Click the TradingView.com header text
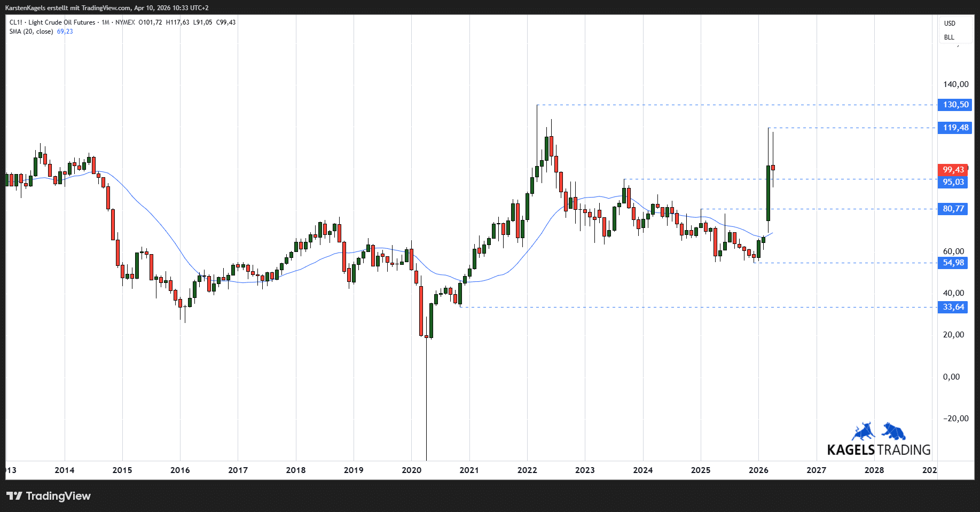This screenshot has height=512, width=980. [106, 8]
